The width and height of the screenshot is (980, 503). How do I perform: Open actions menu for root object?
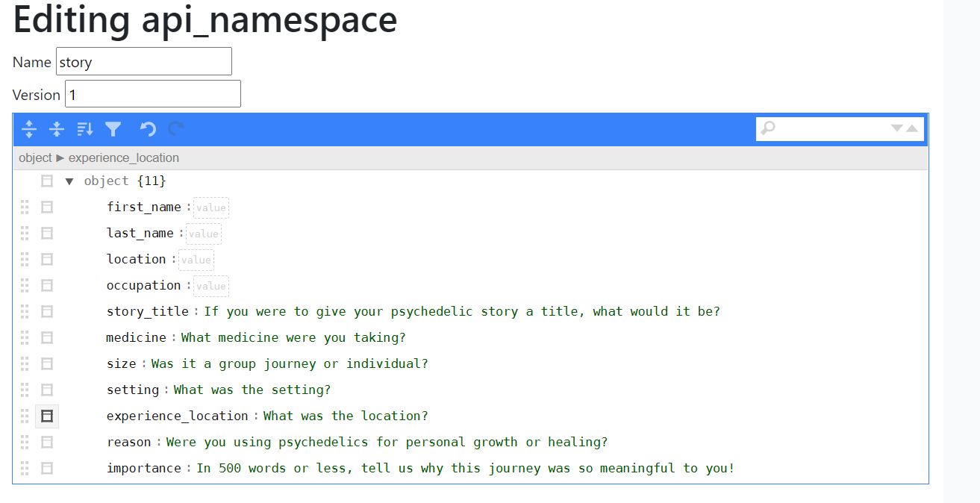(x=47, y=181)
